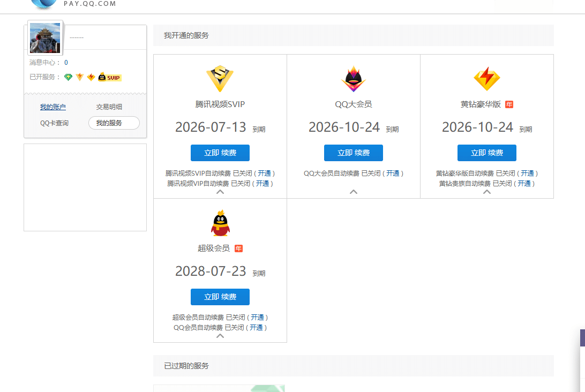Image resolution: width=585 pixels, height=392 pixels.
Task: Renew 腾讯视频SVIP with 立即续费
Action: tap(220, 153)
